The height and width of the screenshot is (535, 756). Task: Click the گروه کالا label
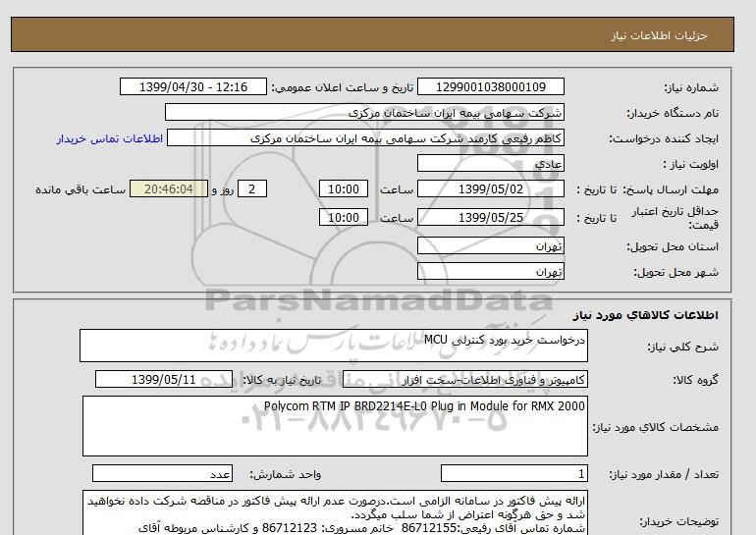(695, 380)
